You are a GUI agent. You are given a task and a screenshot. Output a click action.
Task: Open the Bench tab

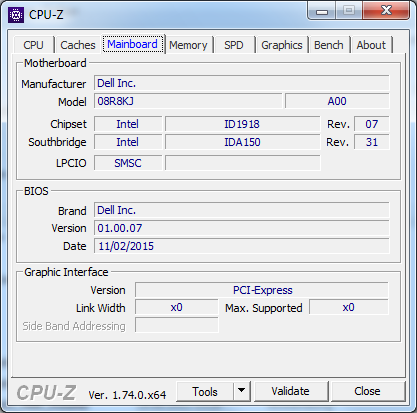click(x=329, y=45)
